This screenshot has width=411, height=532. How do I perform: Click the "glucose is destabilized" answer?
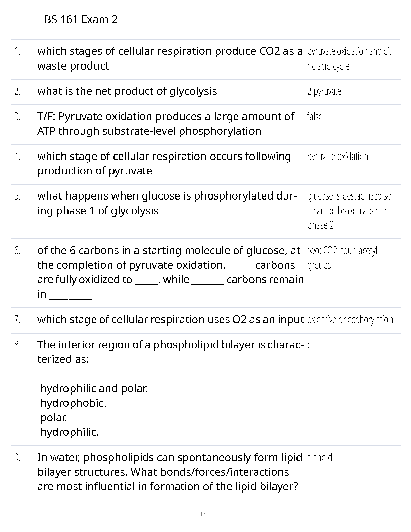349,210
